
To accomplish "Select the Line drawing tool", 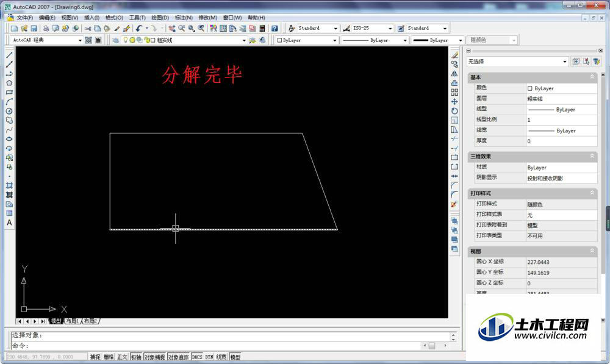I will [9, 55].
